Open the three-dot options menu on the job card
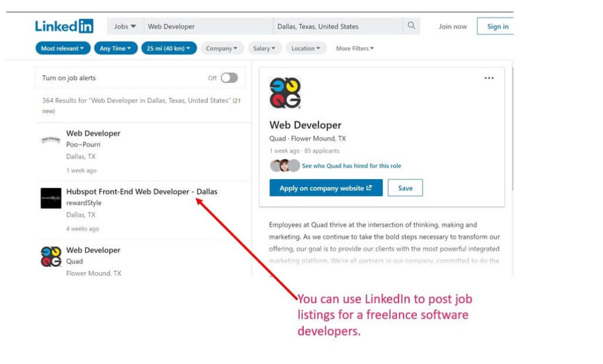This screenshot has height=364, width=603. (489, 78)
